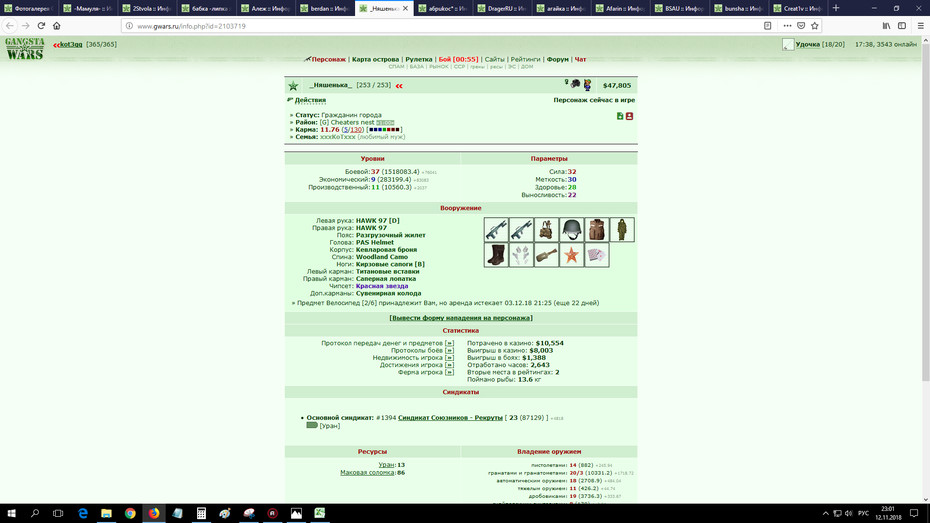Click the Сувенирная колода card deck icon

[597, 255]
